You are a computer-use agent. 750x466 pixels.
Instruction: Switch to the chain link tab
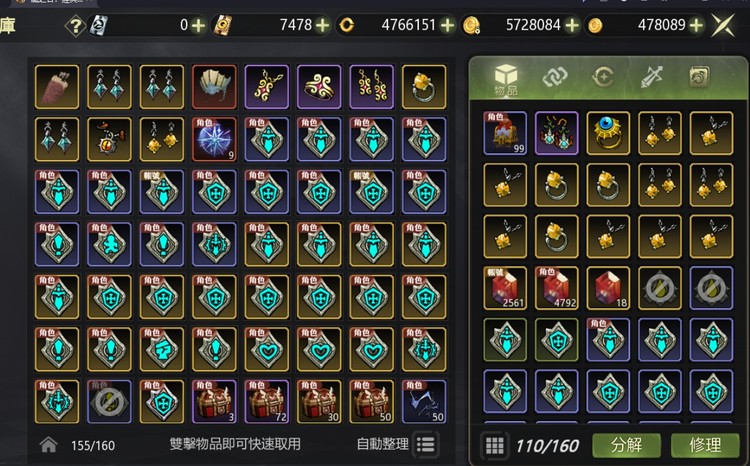pyautogui.click(x=554, y=77)
